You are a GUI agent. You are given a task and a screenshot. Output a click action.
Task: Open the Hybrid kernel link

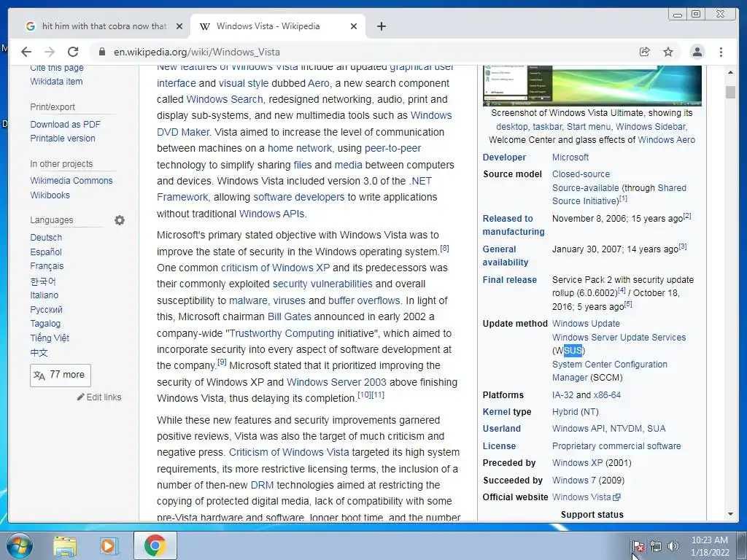coord(565,412)
